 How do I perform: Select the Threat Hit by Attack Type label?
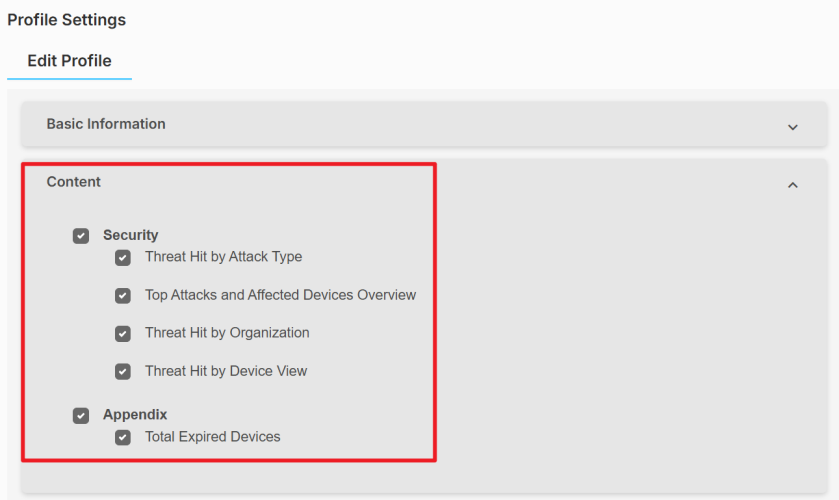pos(223,257)
